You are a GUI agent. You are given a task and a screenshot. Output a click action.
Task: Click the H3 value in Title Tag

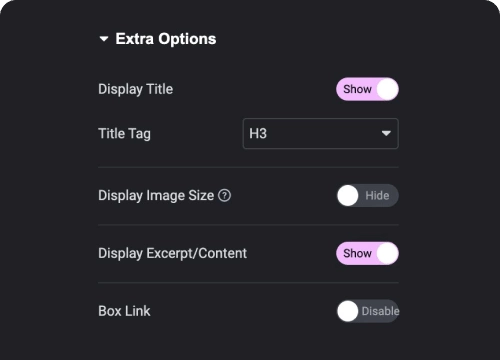[x=258, y=134]
